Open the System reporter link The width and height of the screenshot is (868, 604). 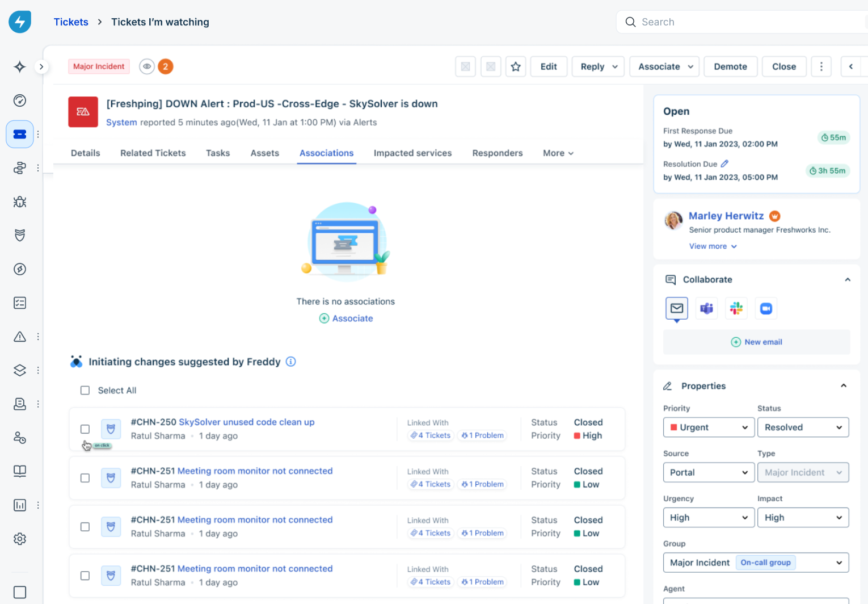121,123
